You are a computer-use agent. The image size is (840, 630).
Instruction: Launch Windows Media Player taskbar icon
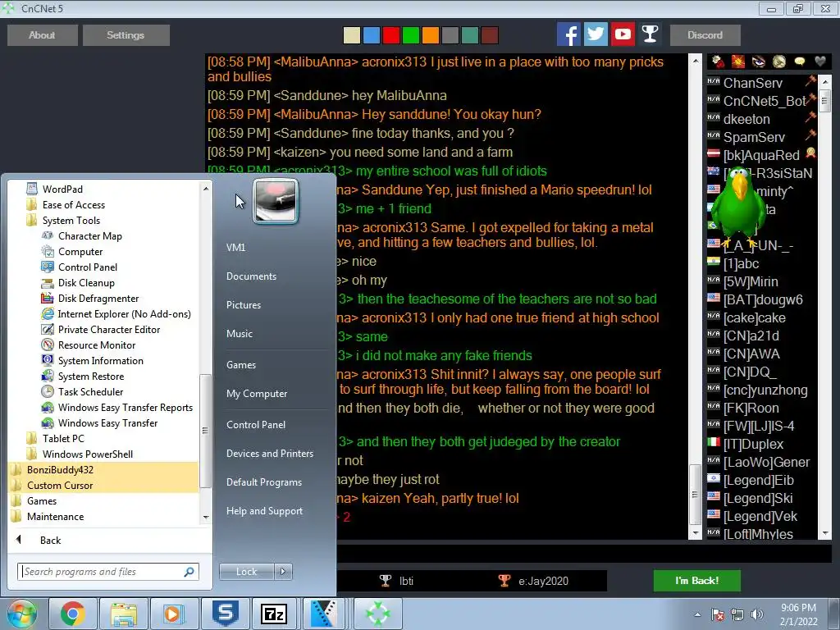pyautogui.click(x=174, y=614)
